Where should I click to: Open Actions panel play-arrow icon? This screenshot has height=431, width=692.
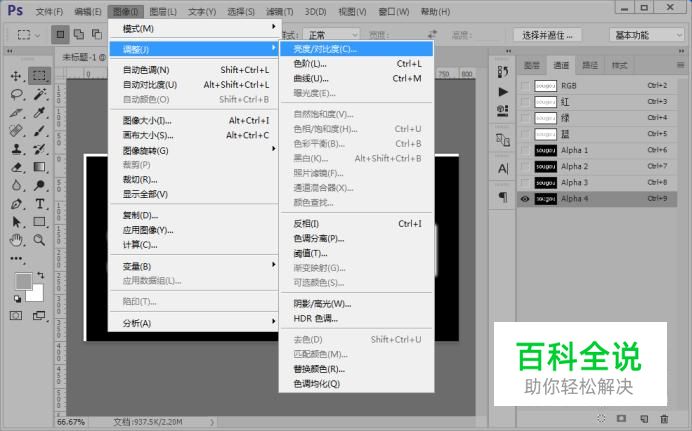click(x=503, y=92)
